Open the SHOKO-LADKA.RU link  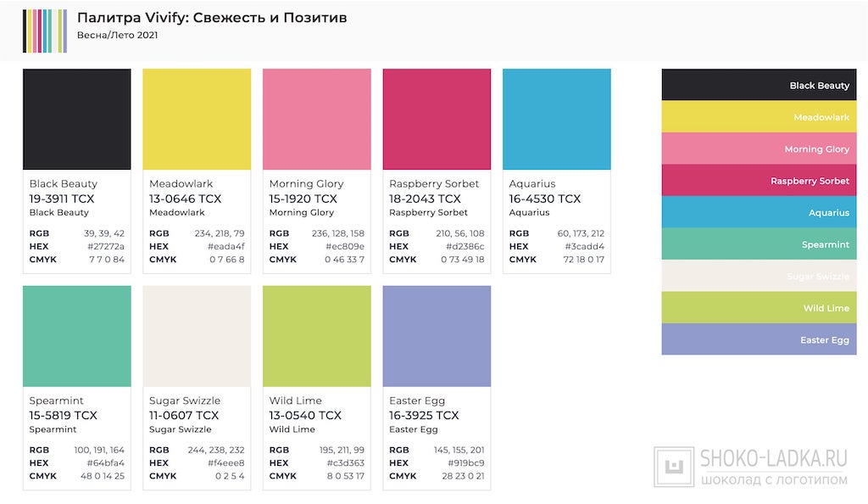coord(773,459)
